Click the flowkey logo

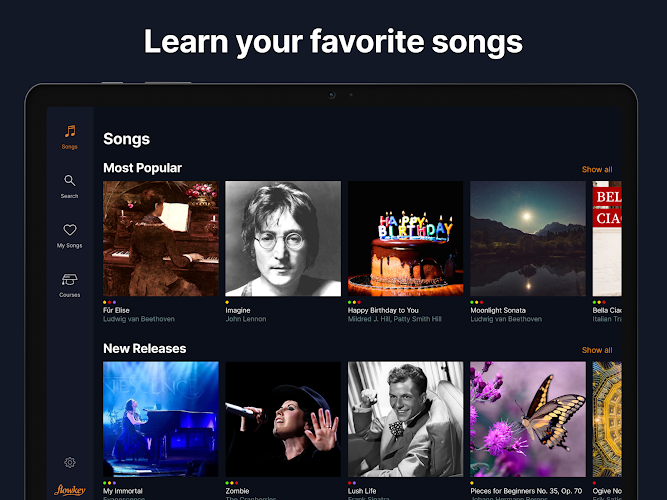click(x=69, y=489)
